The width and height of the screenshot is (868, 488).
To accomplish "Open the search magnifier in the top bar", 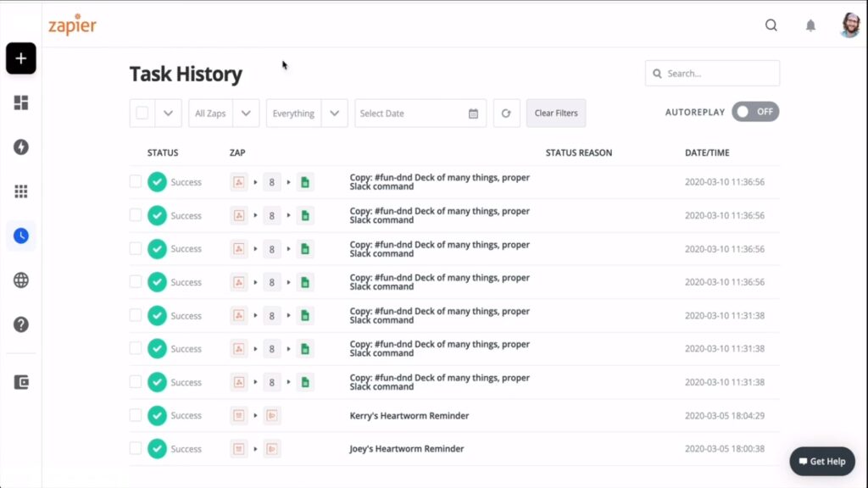I will click(771, 25).
